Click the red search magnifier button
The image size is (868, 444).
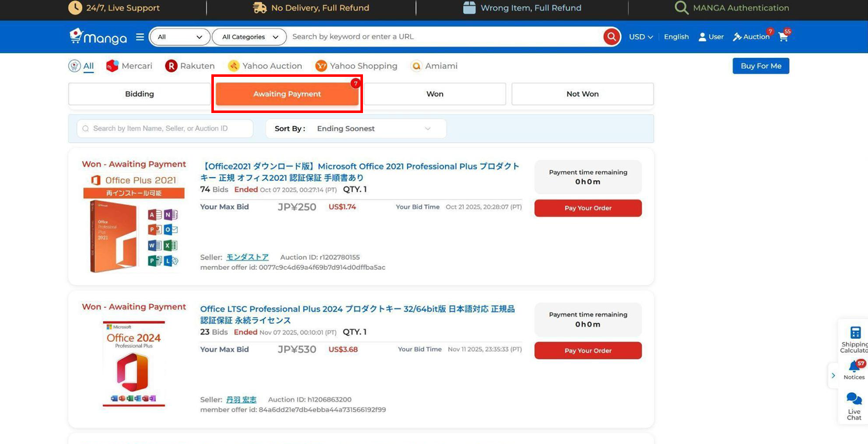[611, 37]
